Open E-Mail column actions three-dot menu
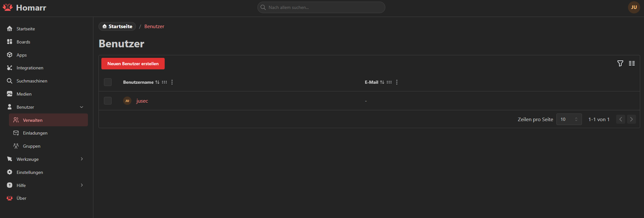644x218 pixels. 397,82
